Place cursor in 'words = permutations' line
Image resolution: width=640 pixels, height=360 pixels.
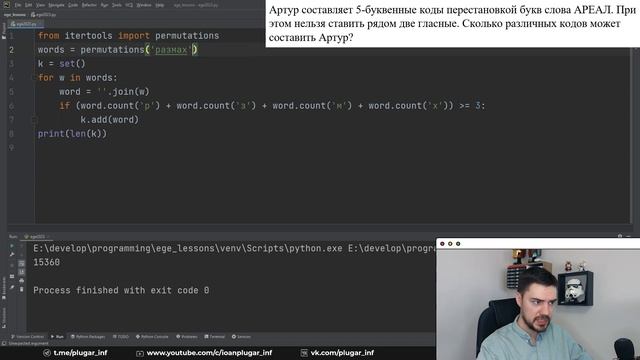click(x=118, y=50)
